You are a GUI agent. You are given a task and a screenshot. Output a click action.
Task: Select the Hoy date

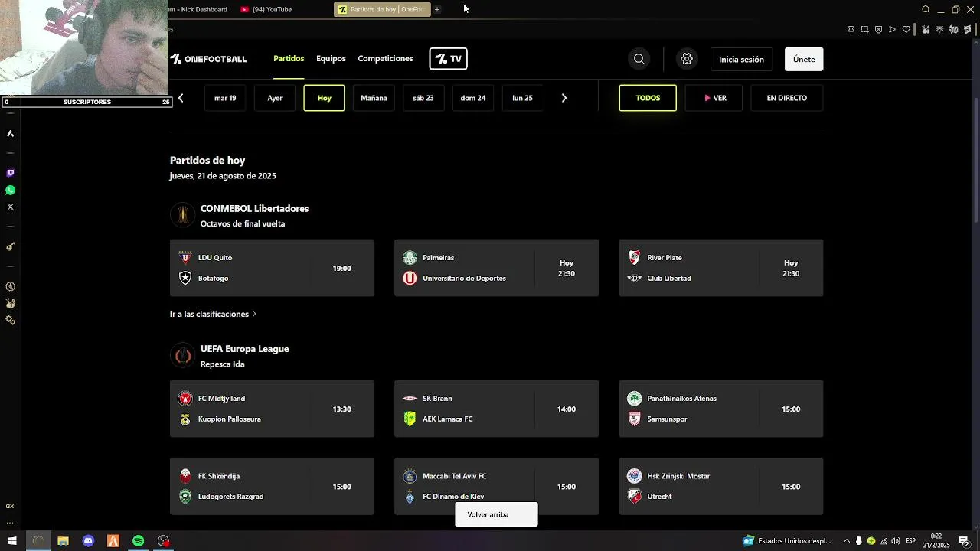pos(325,98)
